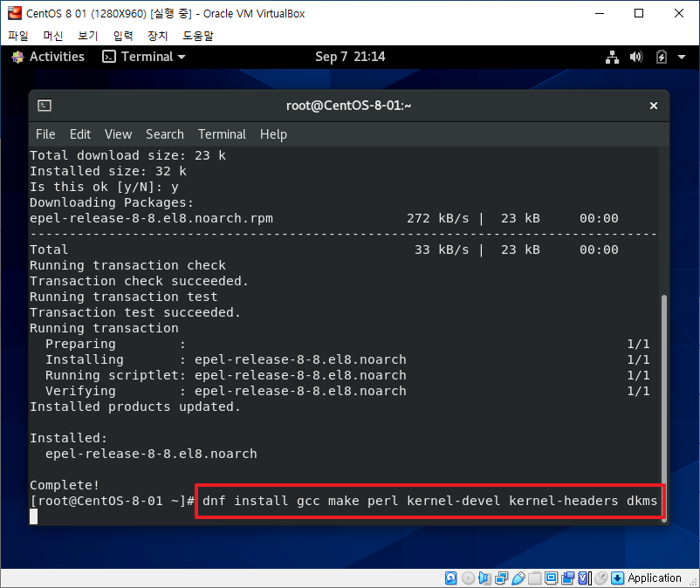The image size is (700, 588).
Task: Click the root@CentOS-8-01:~ window title
Action: [x=348, y=106]
